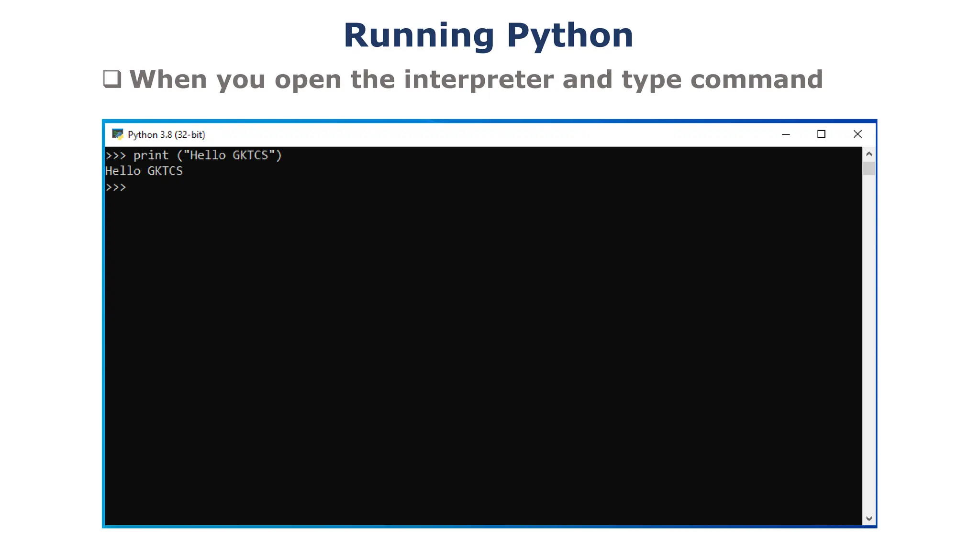The width and height of the screenshot is (980, 551).
Task: Click the console scrollbar thumb
Action: point(869,168)
